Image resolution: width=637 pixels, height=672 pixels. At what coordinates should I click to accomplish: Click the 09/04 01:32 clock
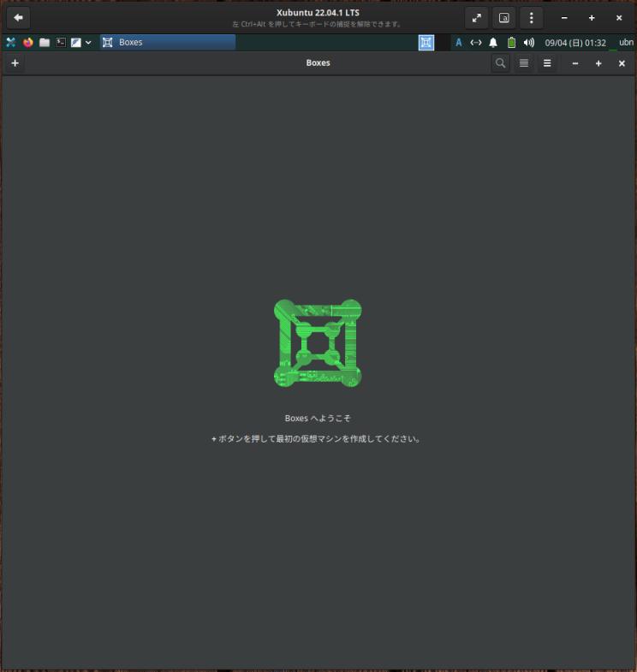(x=575, y=43)
